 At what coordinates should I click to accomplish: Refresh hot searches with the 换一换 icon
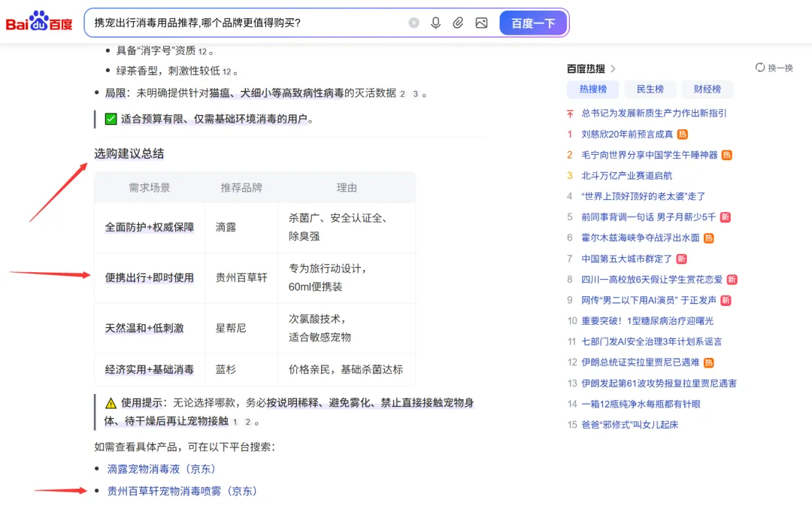[x=759, y=67]
